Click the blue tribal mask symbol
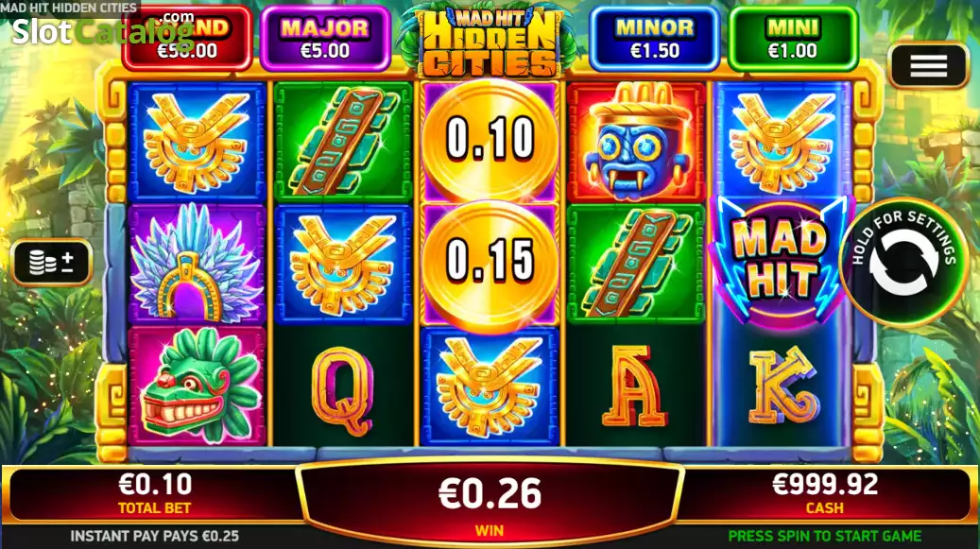 pos(636,141)
